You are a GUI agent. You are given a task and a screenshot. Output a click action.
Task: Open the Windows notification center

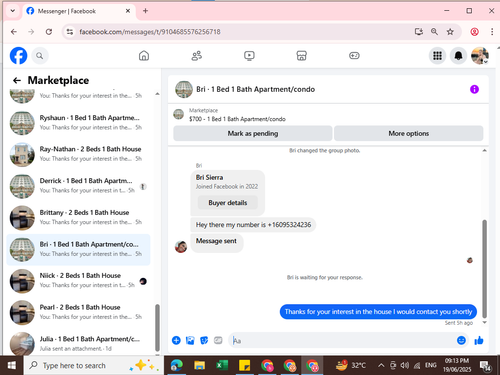(485, 366)
